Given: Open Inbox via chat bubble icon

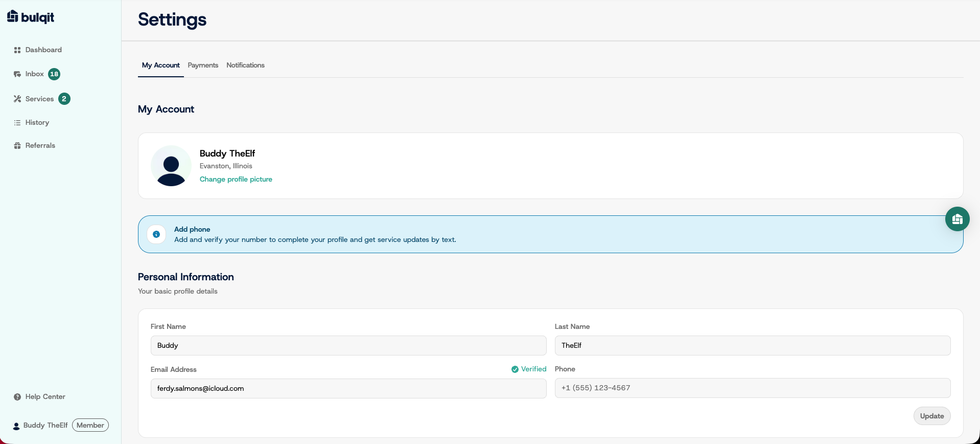Looking at the screenshot, I should [x=17, y=74].
